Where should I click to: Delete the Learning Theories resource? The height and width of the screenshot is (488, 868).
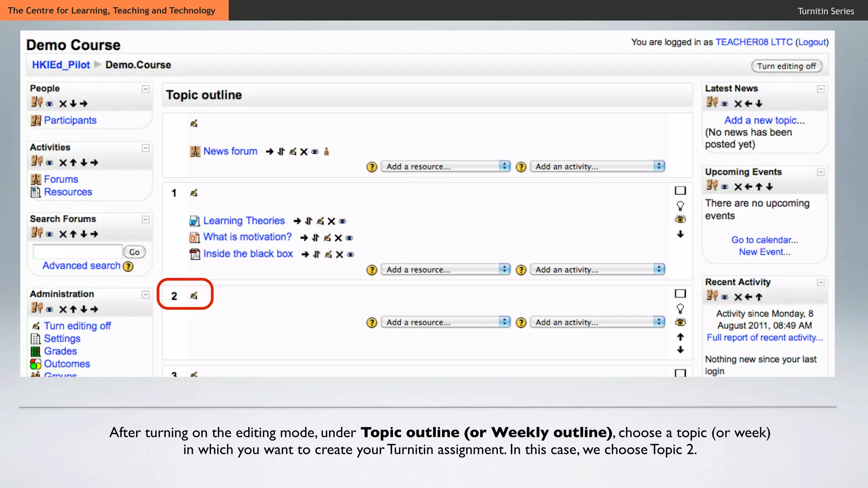(x=331, y=221)
